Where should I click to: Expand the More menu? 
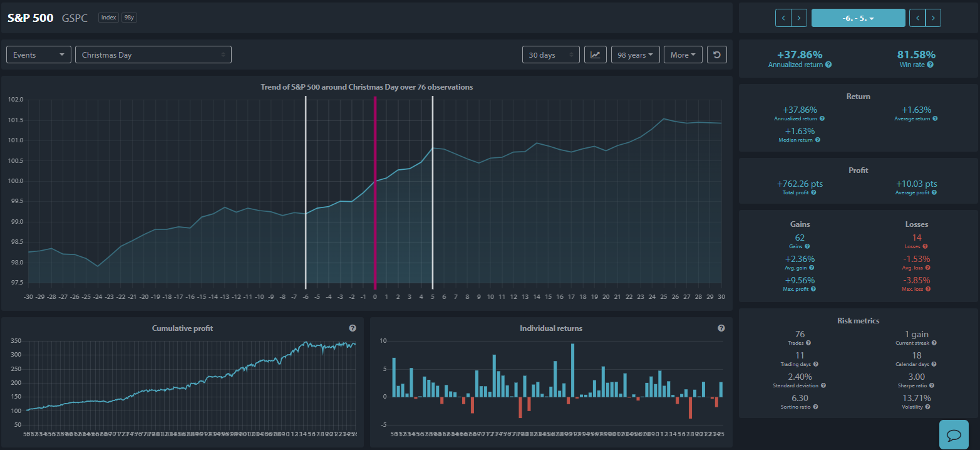[x=683, y=55]
